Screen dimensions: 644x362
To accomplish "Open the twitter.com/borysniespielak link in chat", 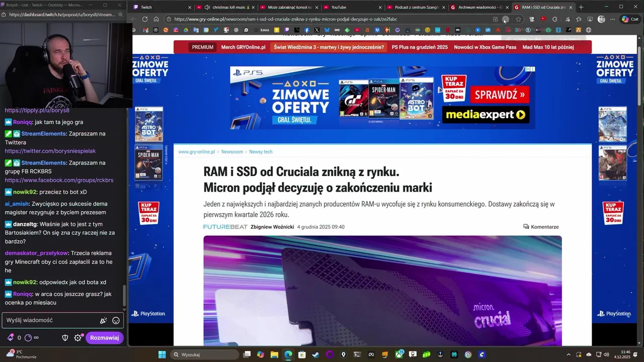I will [50, 151].
